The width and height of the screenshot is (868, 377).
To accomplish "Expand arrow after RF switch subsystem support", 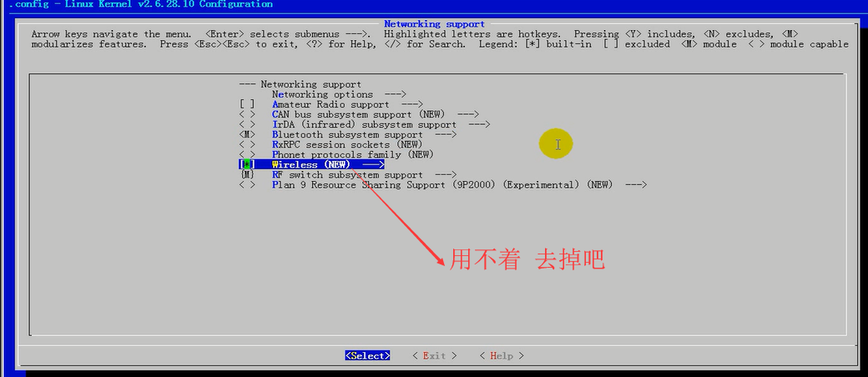I will pyautogui.click(x=446, y=174).
